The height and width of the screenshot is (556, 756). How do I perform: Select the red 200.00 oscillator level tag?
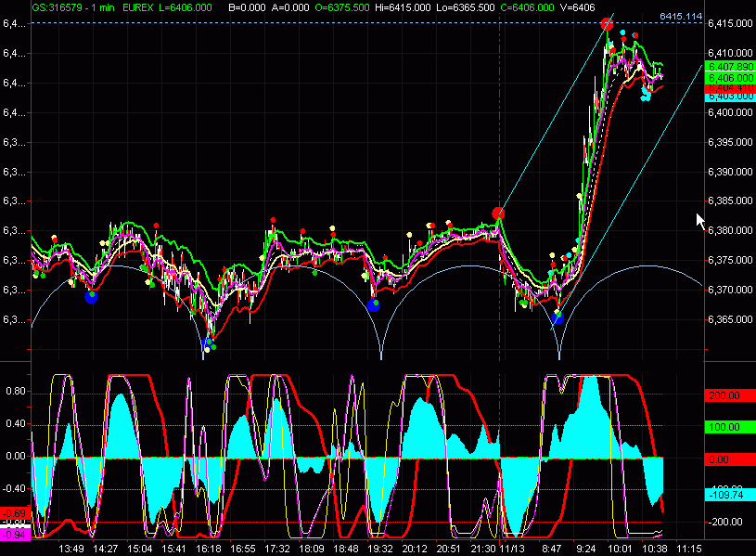click(x=730, y=395)
